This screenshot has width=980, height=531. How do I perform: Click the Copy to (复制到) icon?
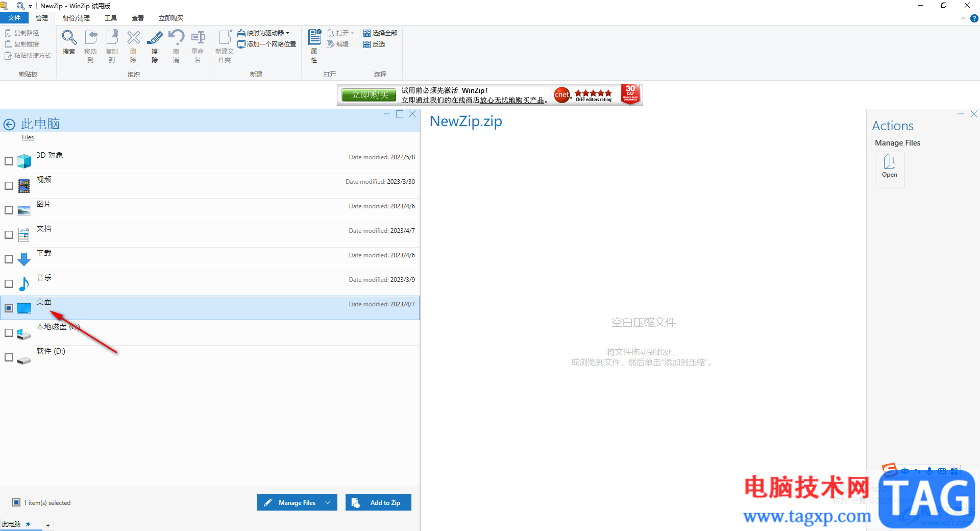(x=112, y=37)
